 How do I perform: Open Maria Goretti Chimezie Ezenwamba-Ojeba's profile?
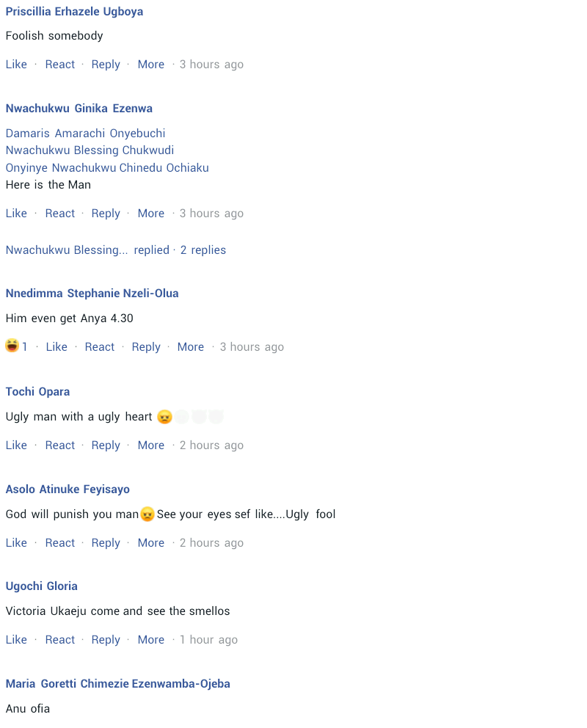coord(118,684)
